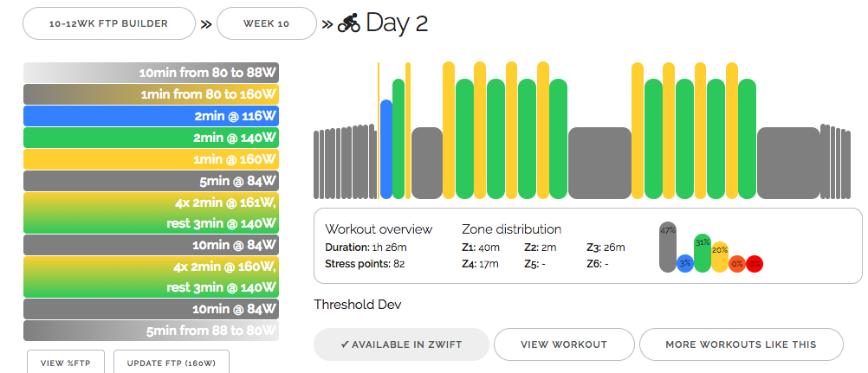The height and width of the screenshot is (373, 868).
Task: Go to the Week 10 breadcrumb
Action: point(266,23)
